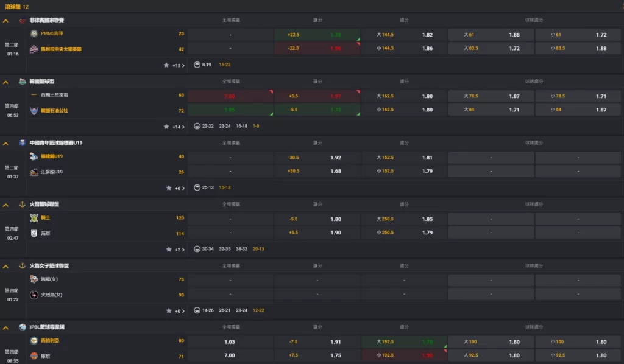Click the 滾球盤 12 heading

[16, 7]
